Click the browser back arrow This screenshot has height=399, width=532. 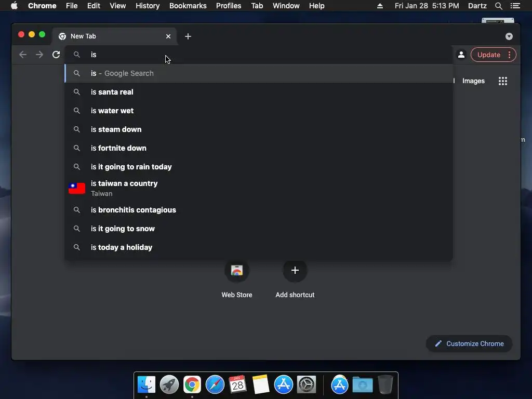click(23, 55)
